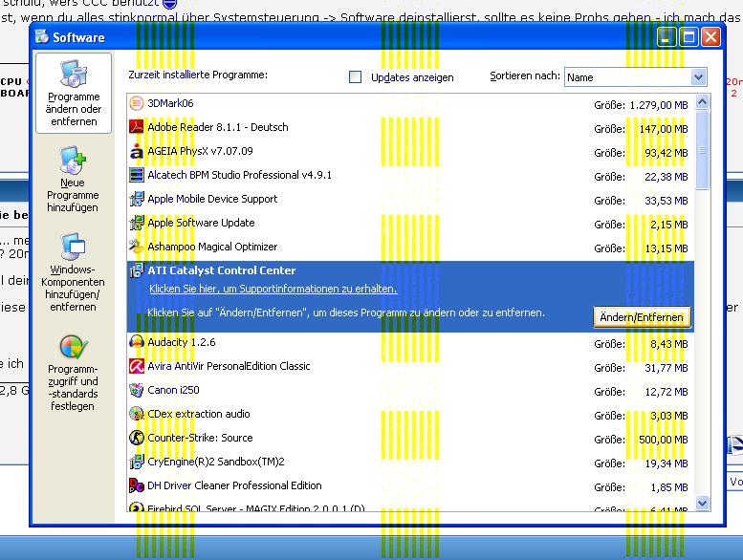743x560 pixels.
Task: Click the AGEIA PhysX icon
Action: point(137,151)
